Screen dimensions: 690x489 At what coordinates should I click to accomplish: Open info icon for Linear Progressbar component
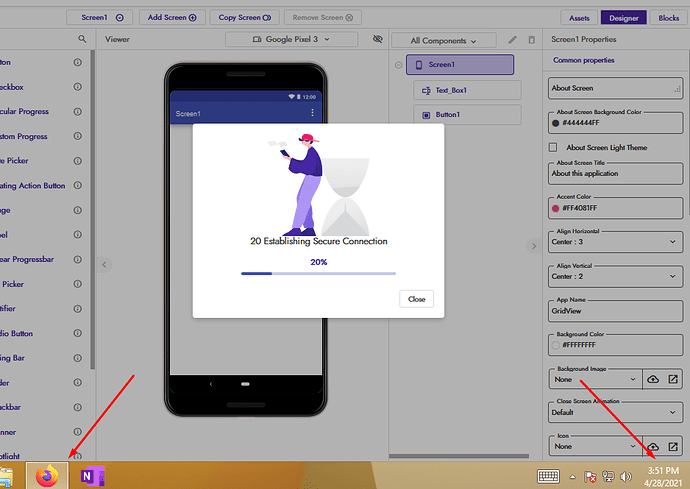(x=77, y=259)
